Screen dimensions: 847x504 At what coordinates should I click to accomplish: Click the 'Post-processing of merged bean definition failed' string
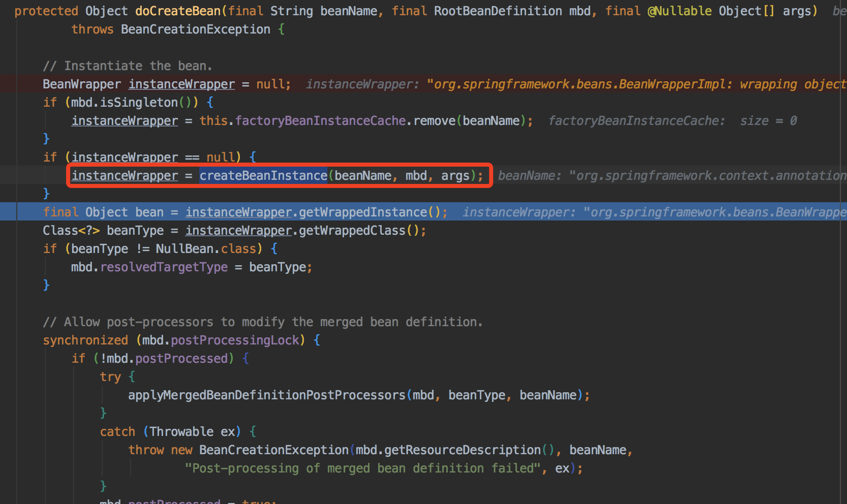[362, 468]
